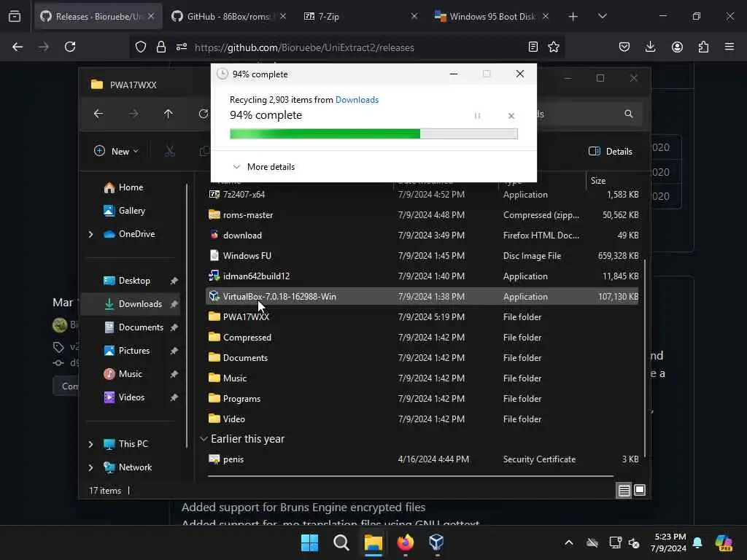Image resolution: width=747 pixels, height=560 pixels.
Task: Switch to details list view icon
Action: coord(624,490)
